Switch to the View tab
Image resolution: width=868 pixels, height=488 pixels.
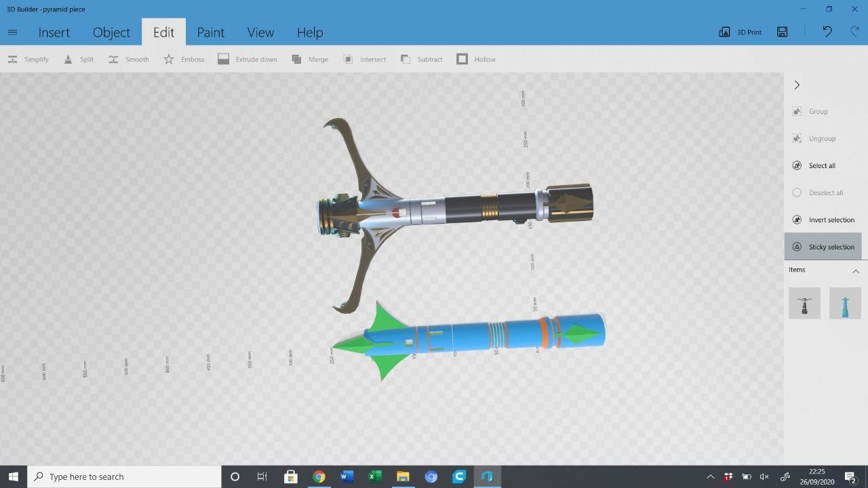tap(260, 33)
